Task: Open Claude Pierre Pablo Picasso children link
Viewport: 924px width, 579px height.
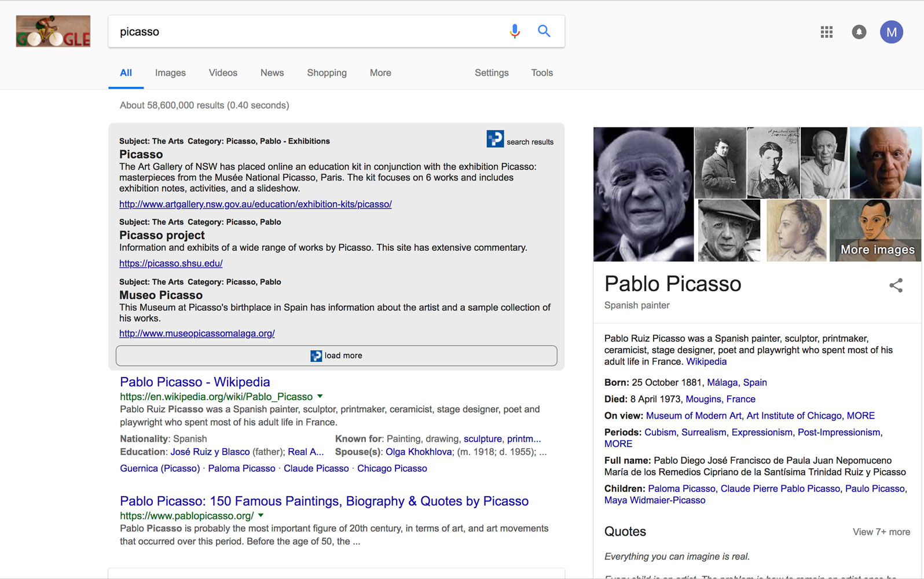Action: click(780, 489)
